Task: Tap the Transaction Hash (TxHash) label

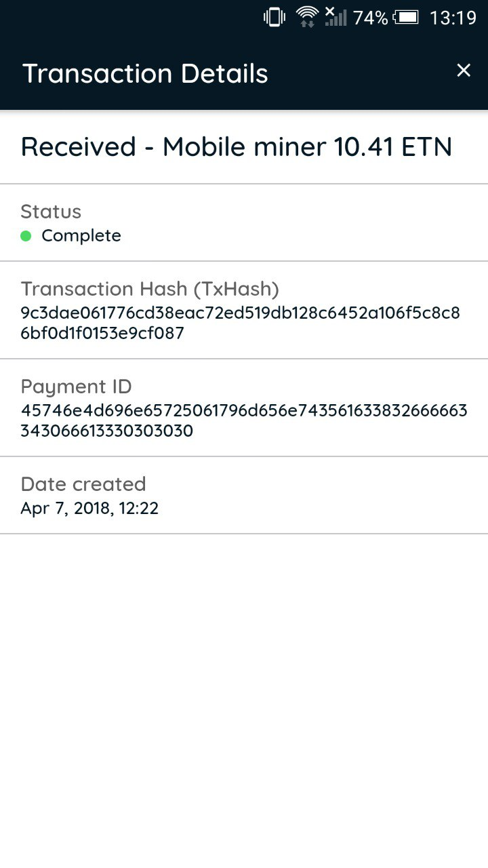Action: click(150, 289)
